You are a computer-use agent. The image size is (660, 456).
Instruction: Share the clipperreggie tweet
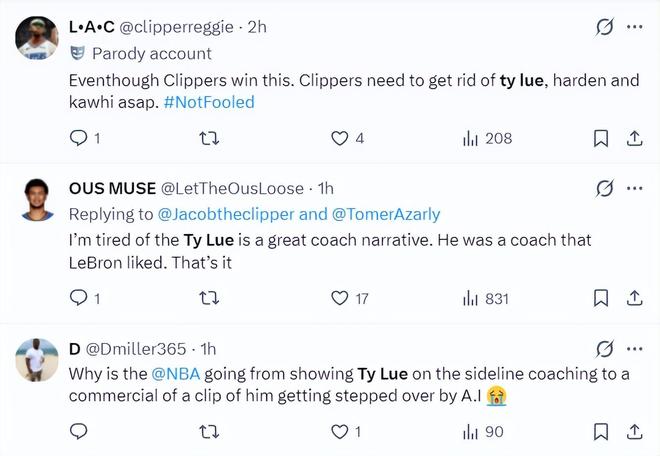coord(634,139)
